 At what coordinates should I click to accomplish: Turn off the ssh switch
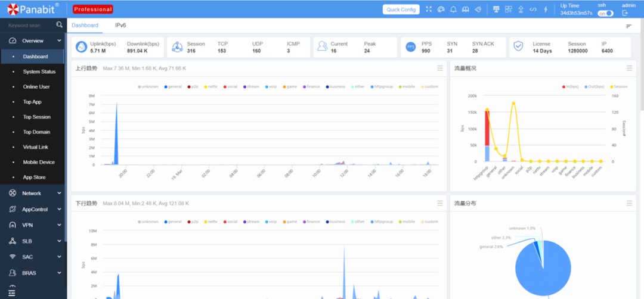[x=605, y=13]
